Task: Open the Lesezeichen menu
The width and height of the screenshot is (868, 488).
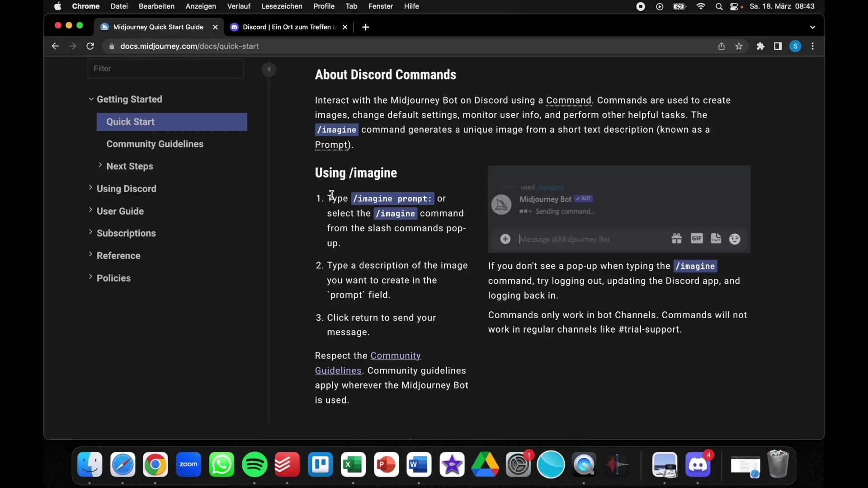Action: tap(282, 6)
